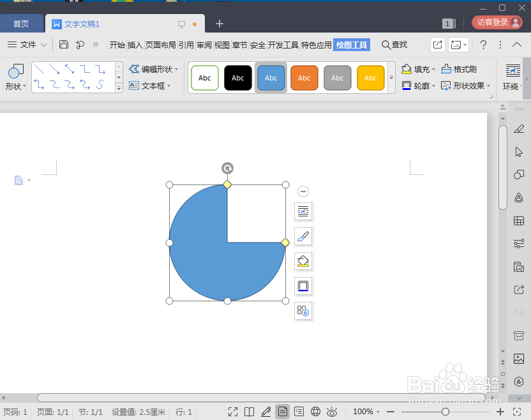Click the vertical scrollbar thumb
Viewport: 531px width, 420px height.
tap(503, 168)
